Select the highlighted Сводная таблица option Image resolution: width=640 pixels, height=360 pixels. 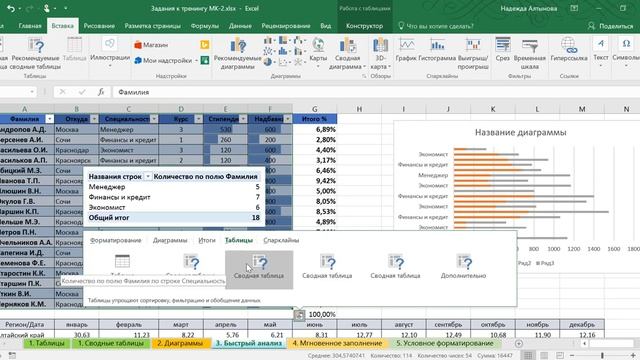259,269
